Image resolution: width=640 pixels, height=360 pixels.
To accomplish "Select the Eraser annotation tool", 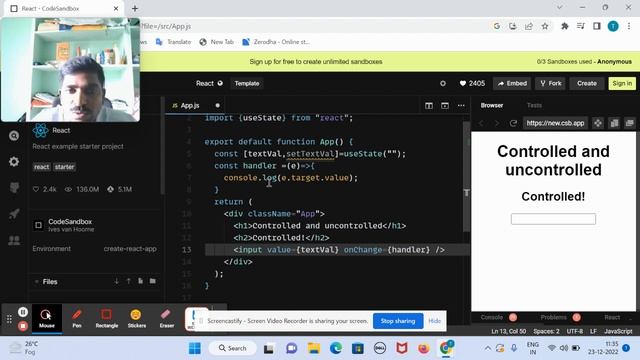I will (x=167, y=318).
